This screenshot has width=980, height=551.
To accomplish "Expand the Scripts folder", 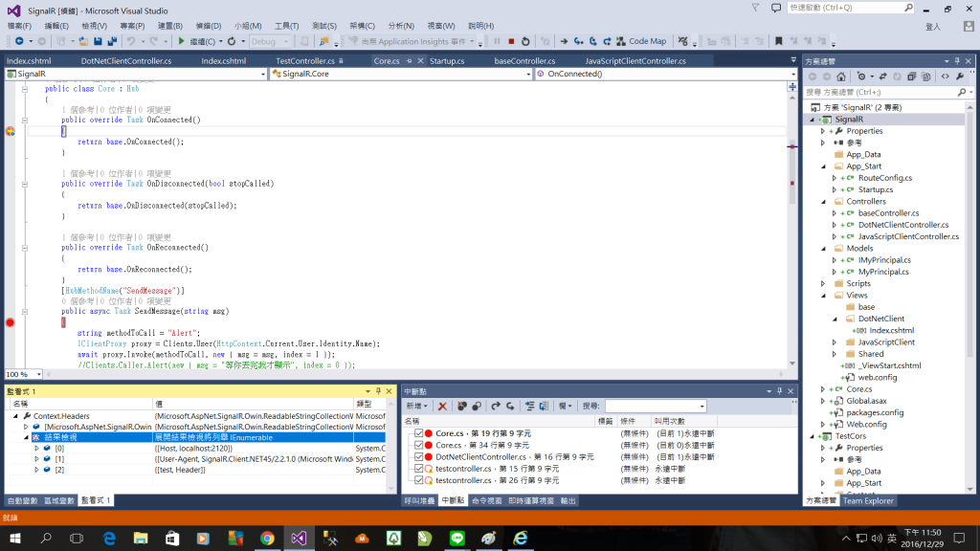I will 823,283.
